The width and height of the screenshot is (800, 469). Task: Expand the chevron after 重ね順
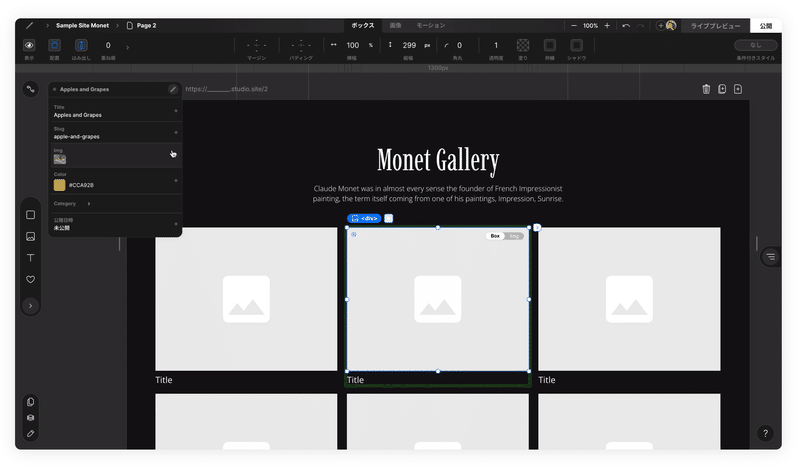(128, 47)
